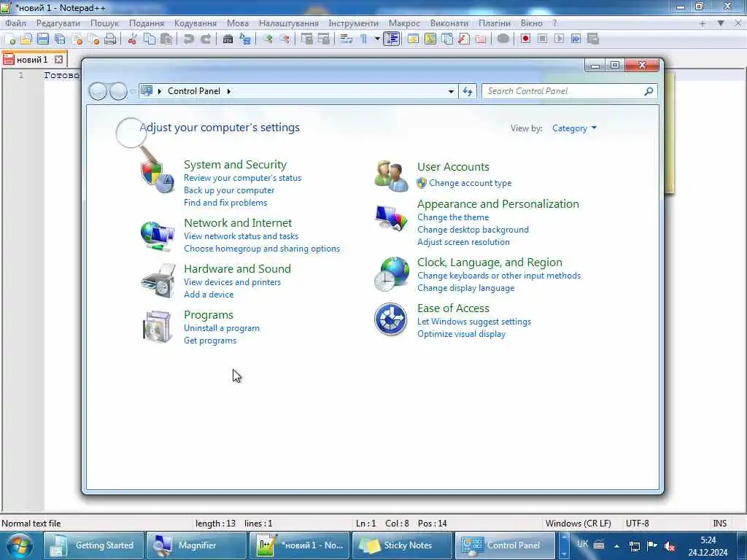Click the arrow after Control Panel breadcrumb
Image resolution: width=747 pixels, height=560 pixels.
pos(228,91)
